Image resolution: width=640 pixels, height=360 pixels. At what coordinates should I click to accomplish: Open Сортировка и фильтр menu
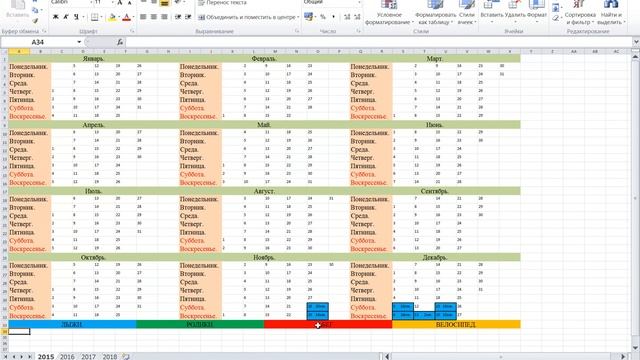tap(580, 13)
